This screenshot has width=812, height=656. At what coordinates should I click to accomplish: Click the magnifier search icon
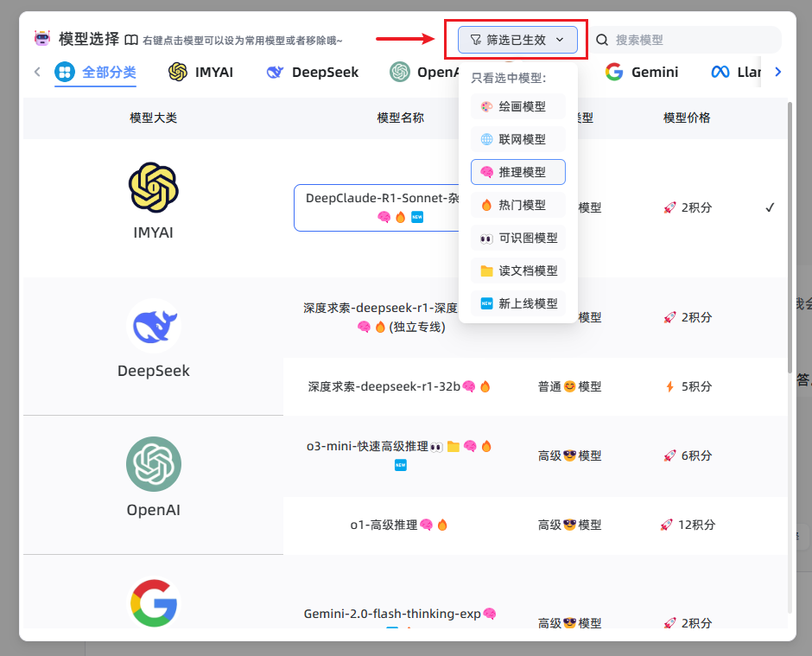coord(602,40)
